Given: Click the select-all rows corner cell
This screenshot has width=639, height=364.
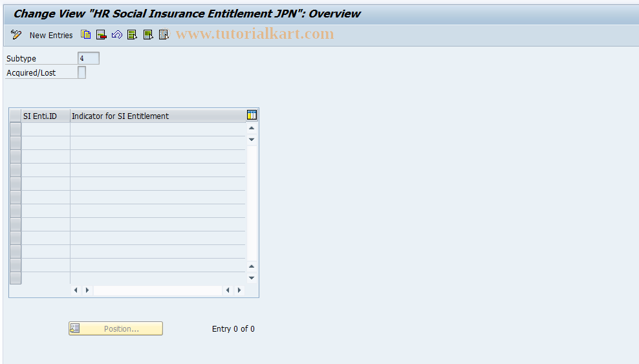Looking at the screenshot, I should (x=16, y=116).
